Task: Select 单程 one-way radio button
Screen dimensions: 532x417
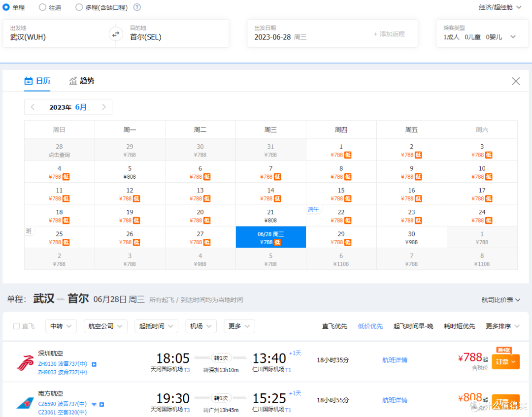Action: [x=6, y=7]
